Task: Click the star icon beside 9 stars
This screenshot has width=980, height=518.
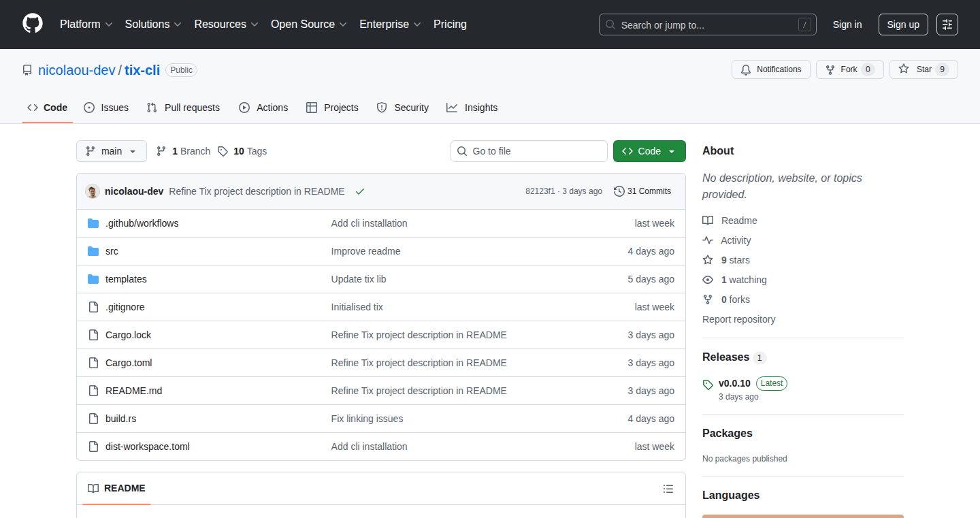Action: pyautogui.click(x=708, y=260)
